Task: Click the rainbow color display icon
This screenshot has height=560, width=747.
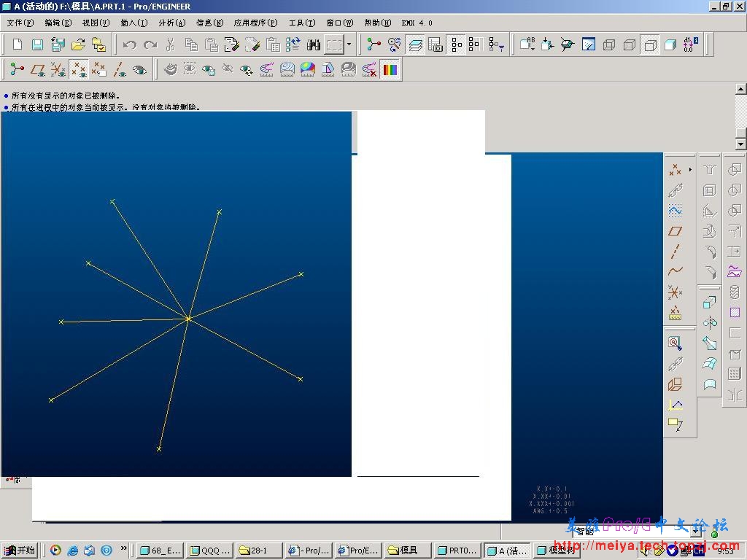Action: [390, 69]
